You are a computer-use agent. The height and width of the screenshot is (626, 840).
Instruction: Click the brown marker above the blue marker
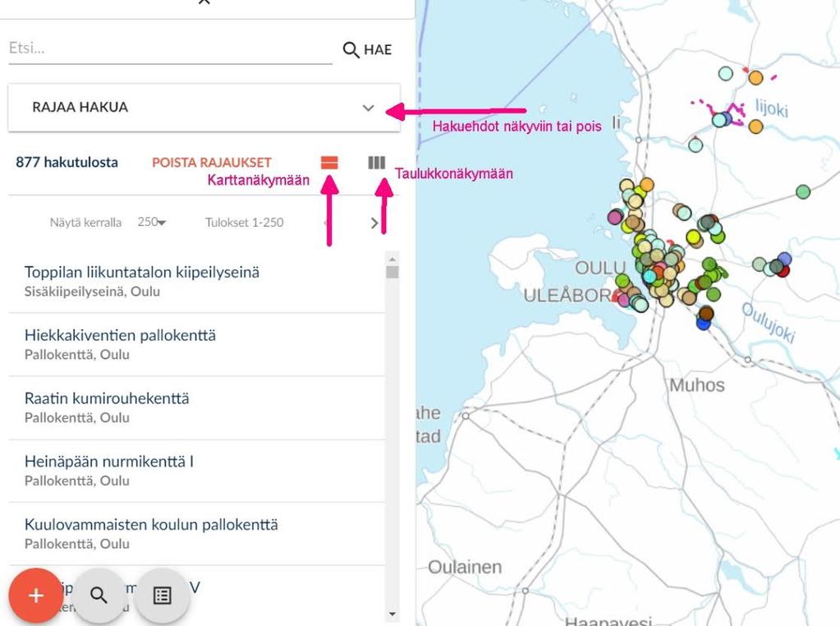pyautogui.click(x=706, y=313)
